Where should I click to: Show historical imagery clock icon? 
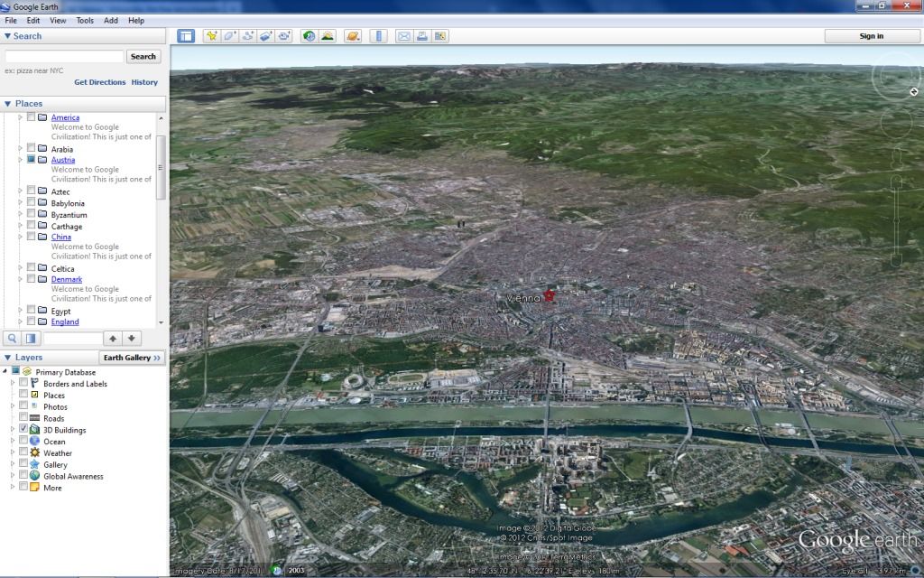click(x=309, y=36)
